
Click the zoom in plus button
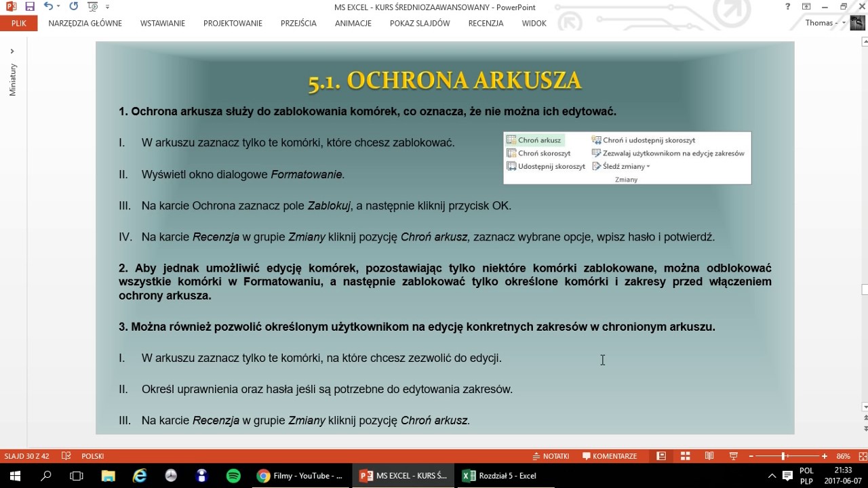pos(825,456)
